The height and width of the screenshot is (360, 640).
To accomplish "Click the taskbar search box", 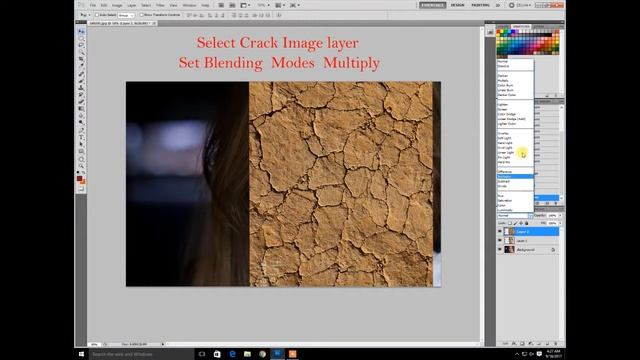I will coord(141,354).
